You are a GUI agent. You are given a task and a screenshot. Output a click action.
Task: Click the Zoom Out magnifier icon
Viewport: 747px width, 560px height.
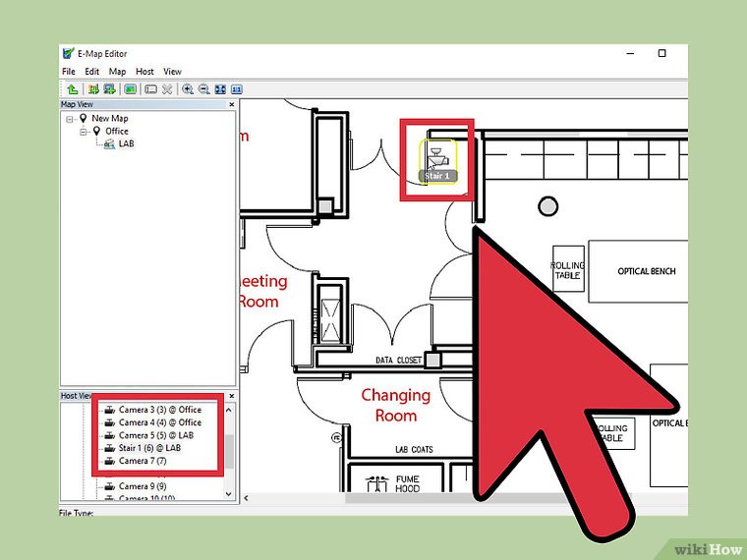202,88
